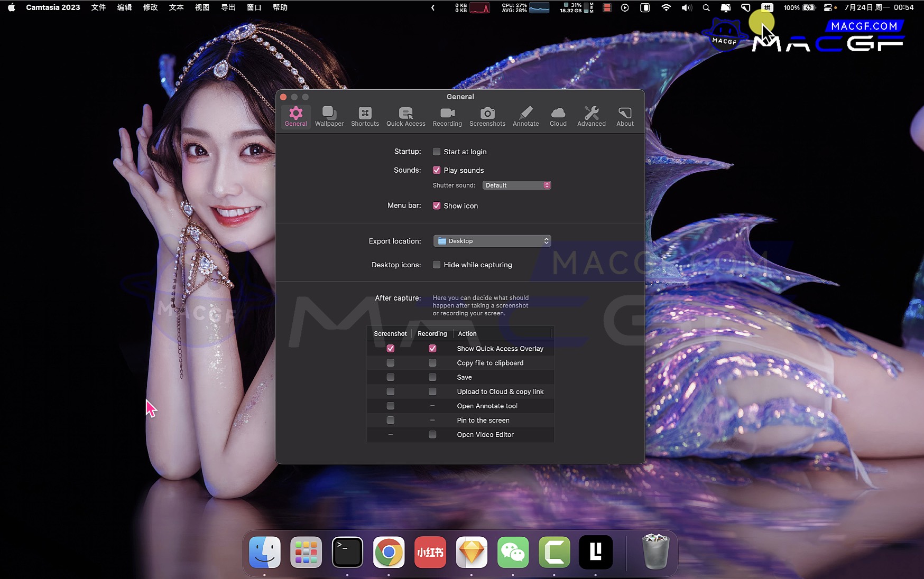This screenshot has height=579, width=924.
Task: Open the Export location Desktop dropdown
Action: [492, 241]
